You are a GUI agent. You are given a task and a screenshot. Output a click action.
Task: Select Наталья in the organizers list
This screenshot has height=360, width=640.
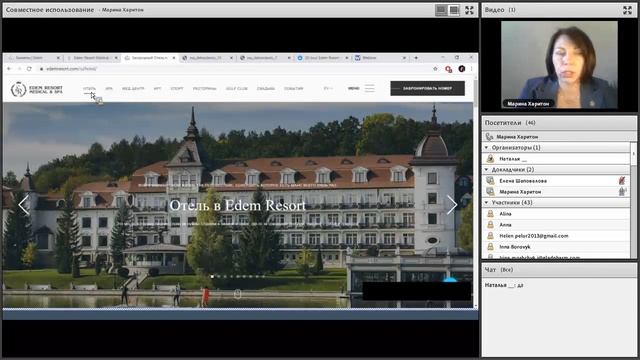pyautogui.click(x=557, y=159)
